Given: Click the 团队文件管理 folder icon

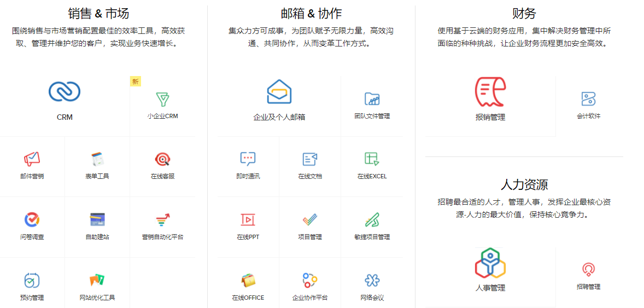Looking at the screenshot, I should pos(372,99).
